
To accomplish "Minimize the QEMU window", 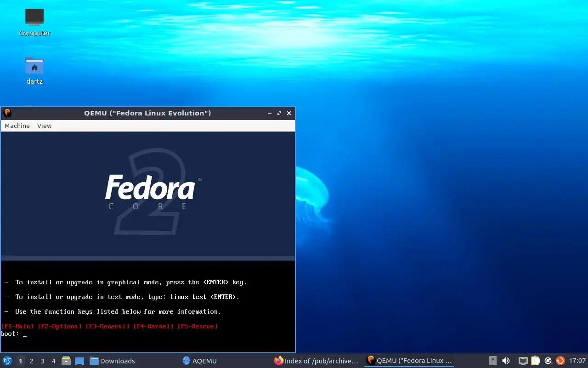I will coord(269,113).
